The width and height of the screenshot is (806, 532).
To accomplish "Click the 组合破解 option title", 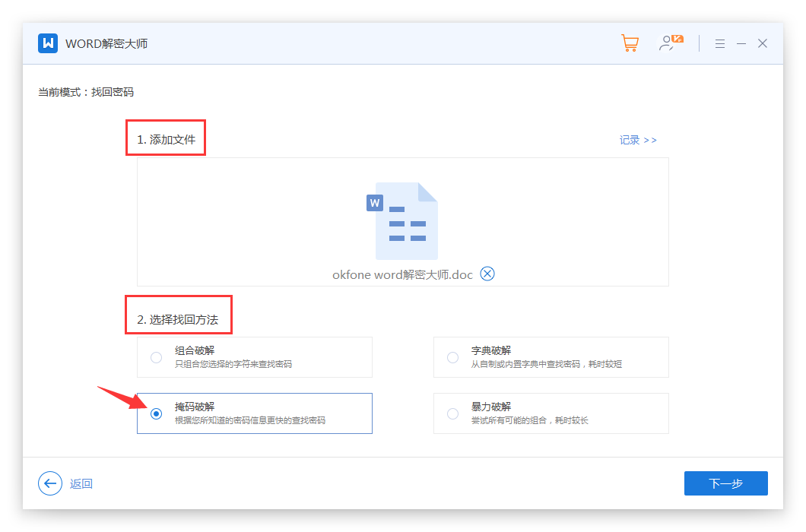I will click(195, 350).
